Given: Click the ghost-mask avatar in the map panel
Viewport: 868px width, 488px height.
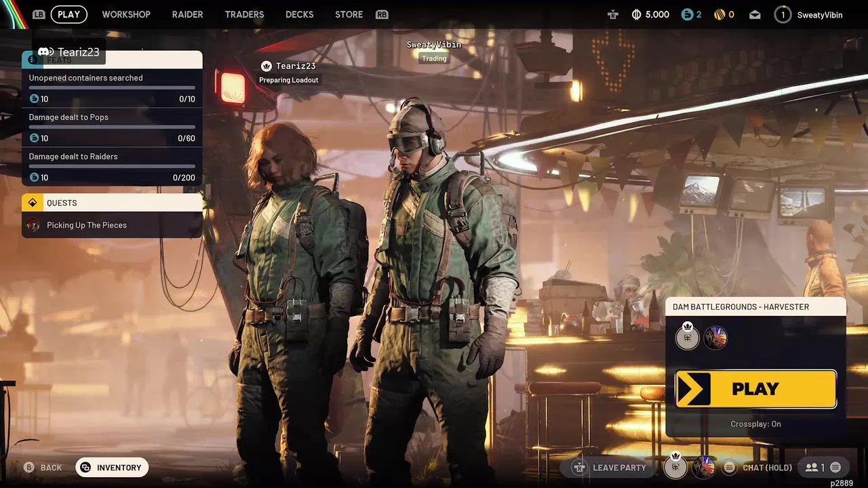Looking at the screenshot, I should point(715,338).
